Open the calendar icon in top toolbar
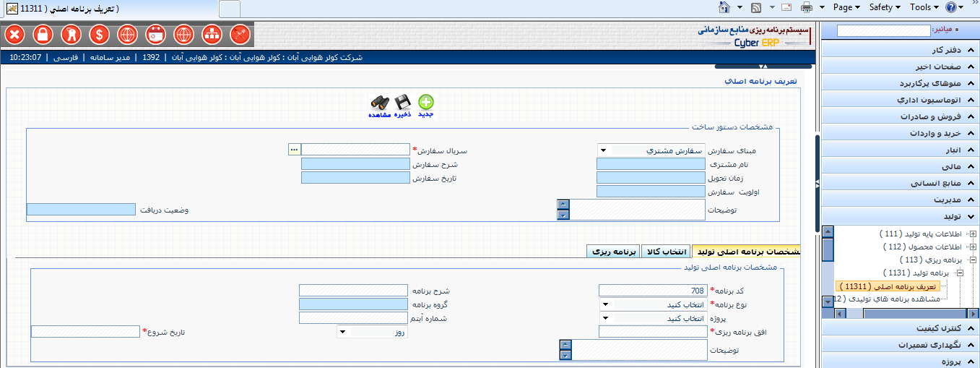980x368 pixels. tap(155, 34)
